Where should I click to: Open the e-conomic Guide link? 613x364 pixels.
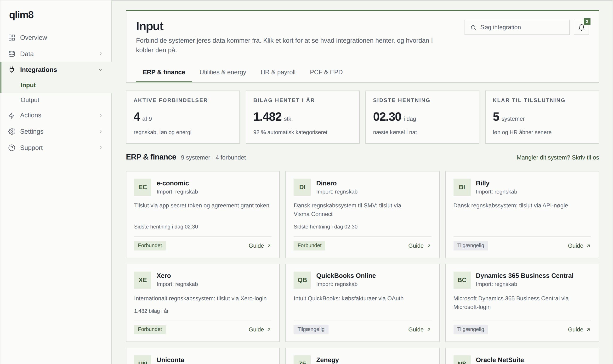(x=259, y=246)
